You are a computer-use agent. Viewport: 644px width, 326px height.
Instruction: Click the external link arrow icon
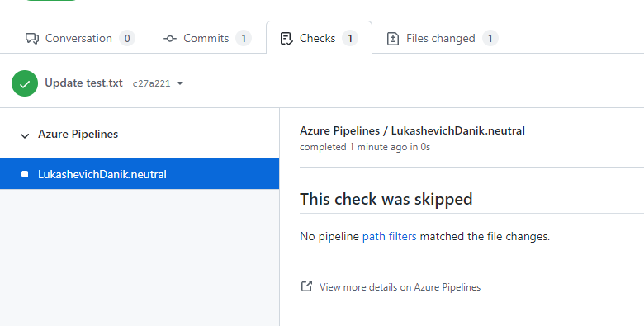tap(306, 286)
